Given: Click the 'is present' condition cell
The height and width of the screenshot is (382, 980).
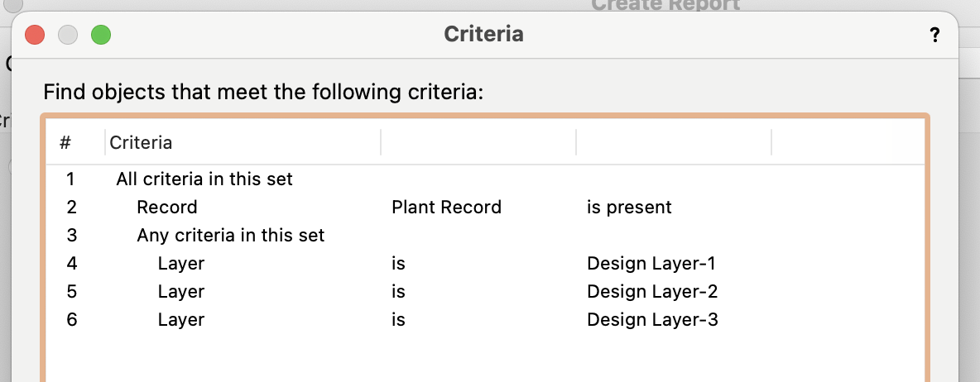Looking at the screenshot, I should 629,207.
